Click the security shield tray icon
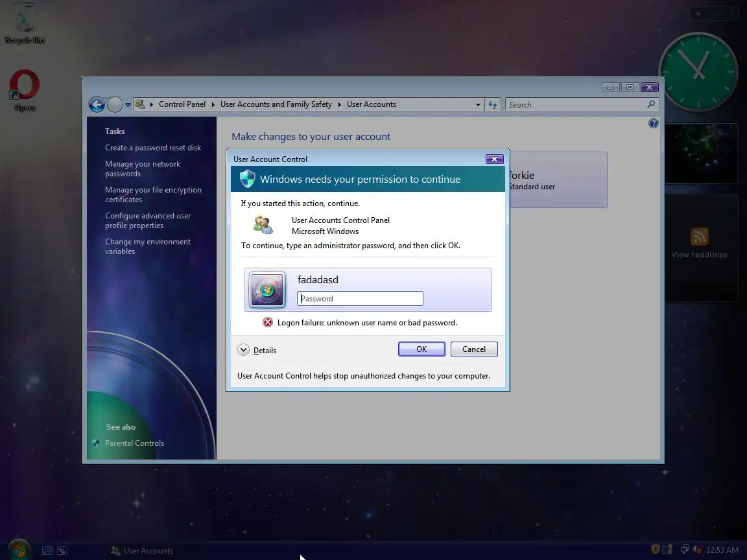This screenshot has width=747, height=560. 656,550
